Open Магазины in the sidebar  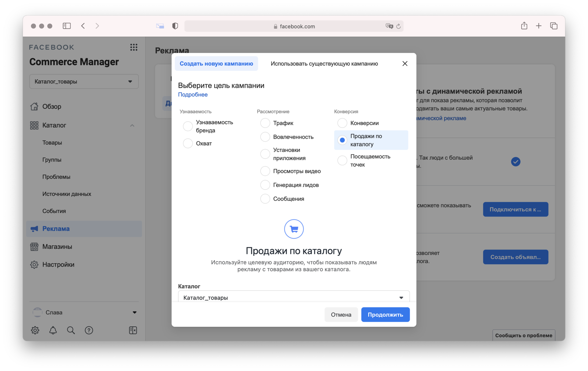click(57, 247)
